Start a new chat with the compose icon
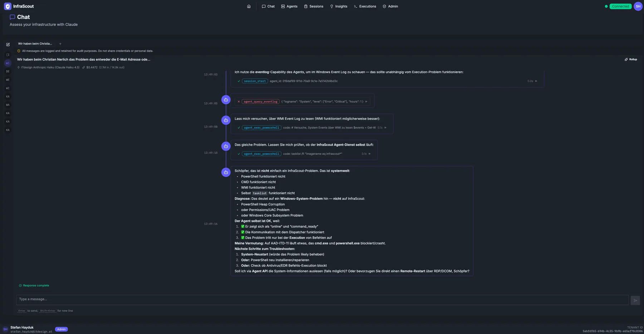644x334 pixels. coord(8,44)
